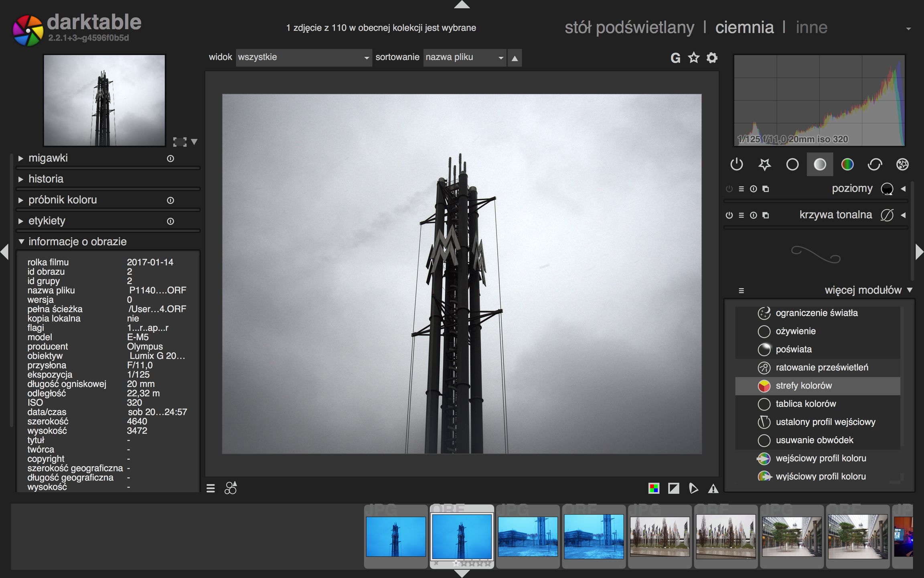This screenshot has height=578, width=924.
Task: Toggle the gamut check warning triangle icon
Action: [x=713, y=488]
